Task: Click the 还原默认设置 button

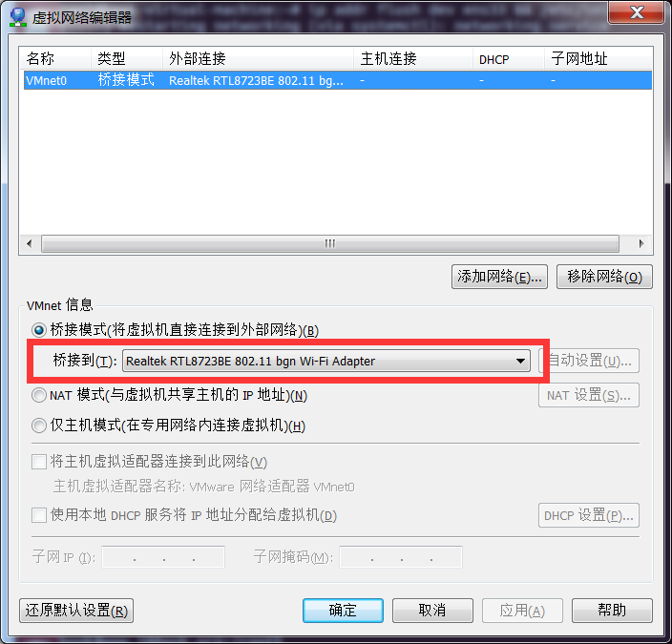Action: (x=76, y=611)
